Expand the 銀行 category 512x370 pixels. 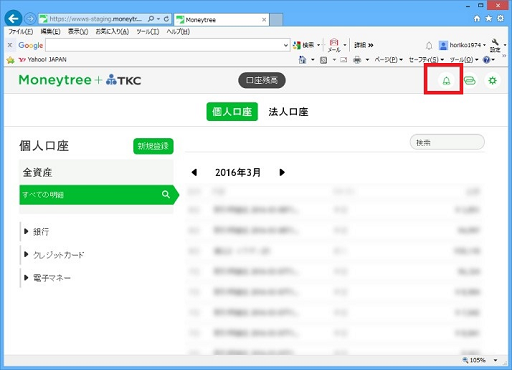click(26, 231)
